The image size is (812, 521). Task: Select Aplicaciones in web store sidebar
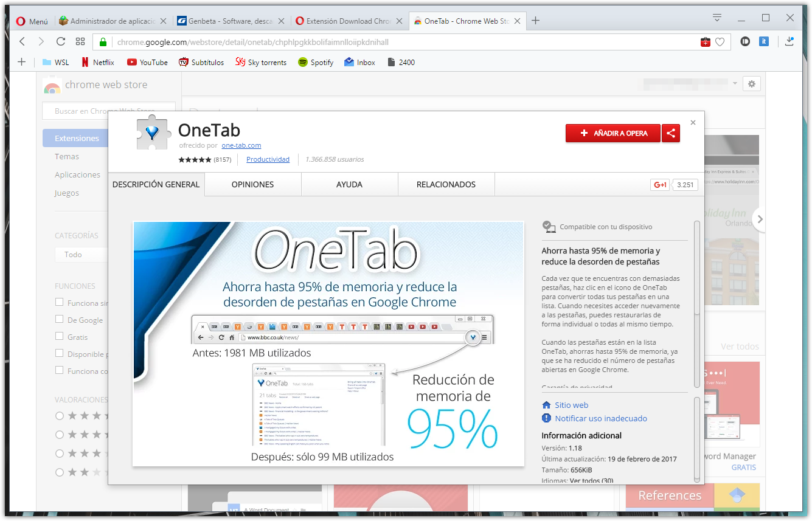pyautogui.click(x=77, y=174)
